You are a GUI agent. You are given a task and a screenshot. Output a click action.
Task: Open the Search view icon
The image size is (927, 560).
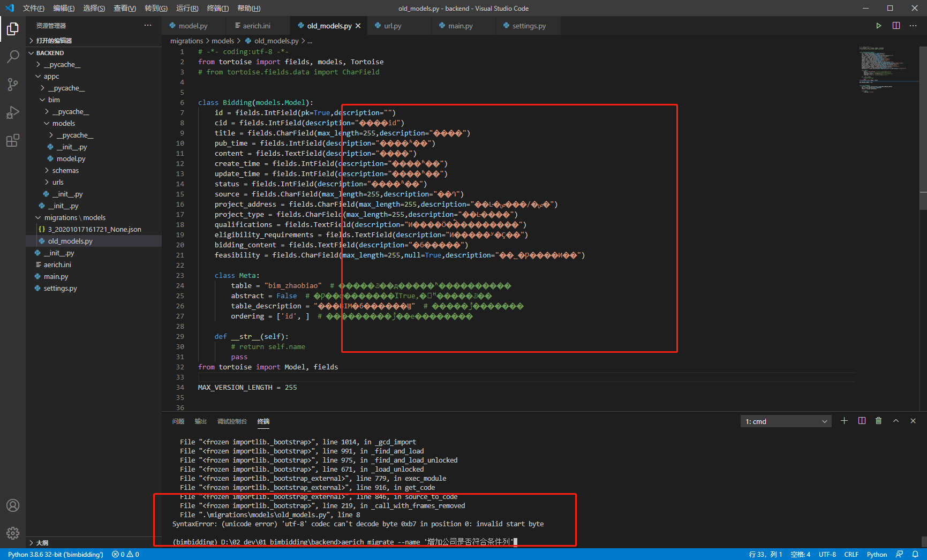13,56
